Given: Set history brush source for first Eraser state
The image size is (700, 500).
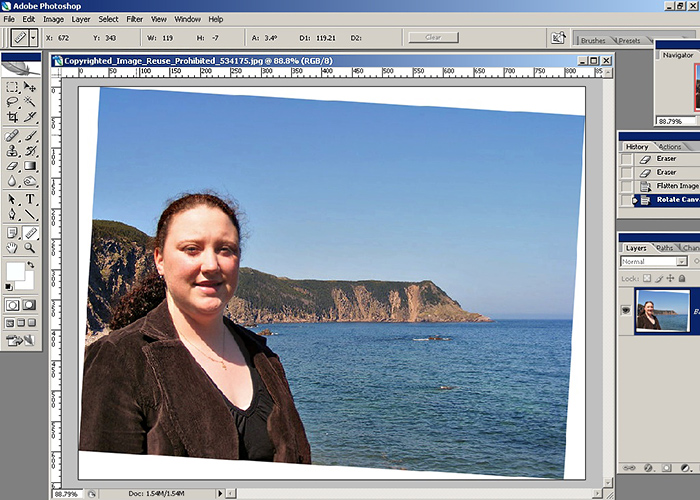Looking at the screenshot, I should [627, 159].
